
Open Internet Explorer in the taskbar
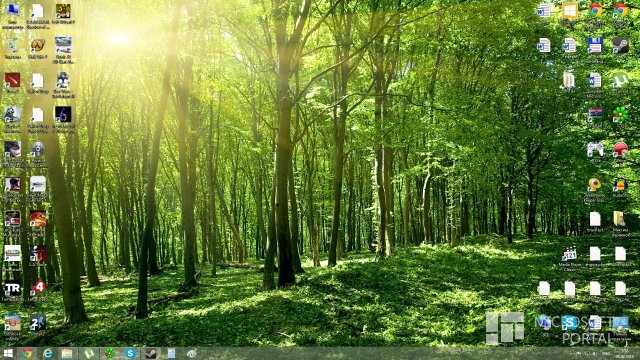pos(48,353)
